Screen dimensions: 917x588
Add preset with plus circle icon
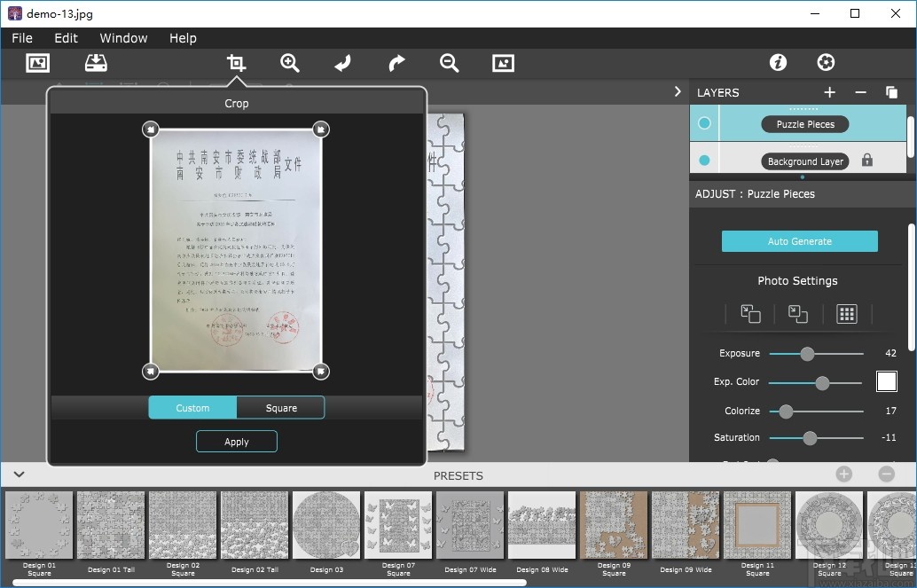tap(843, 474)
